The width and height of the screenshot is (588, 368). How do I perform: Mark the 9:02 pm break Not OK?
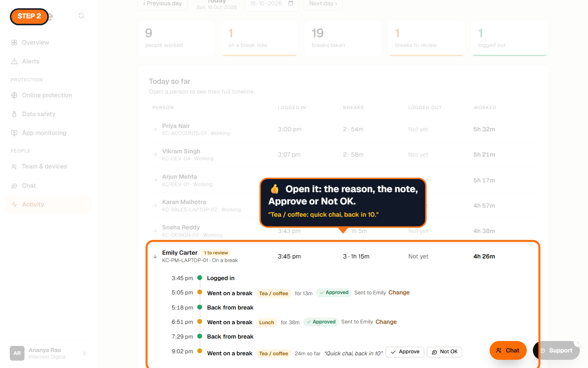click(444, 352)
